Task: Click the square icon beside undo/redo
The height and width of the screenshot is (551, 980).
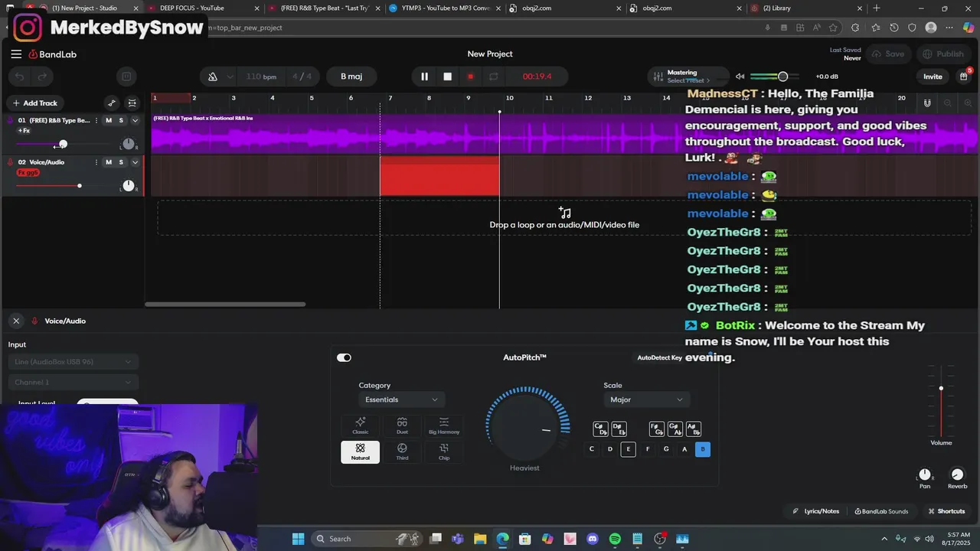Action: pyautogui.click(x=126, y=77)
